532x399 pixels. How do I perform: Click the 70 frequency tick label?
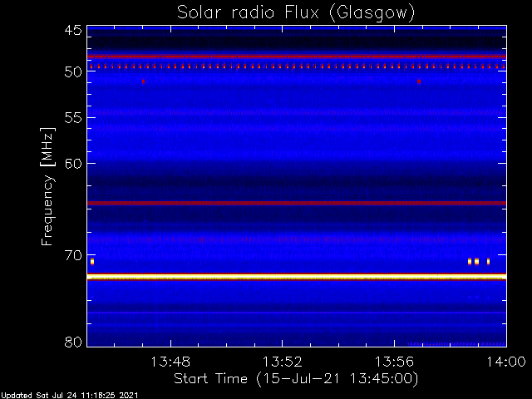73,255
